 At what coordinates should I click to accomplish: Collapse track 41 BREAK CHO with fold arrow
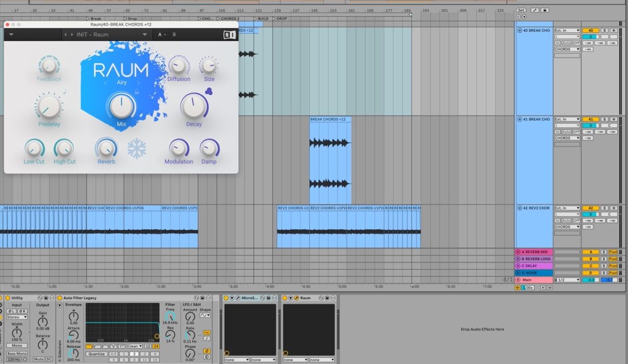point(520,119)
